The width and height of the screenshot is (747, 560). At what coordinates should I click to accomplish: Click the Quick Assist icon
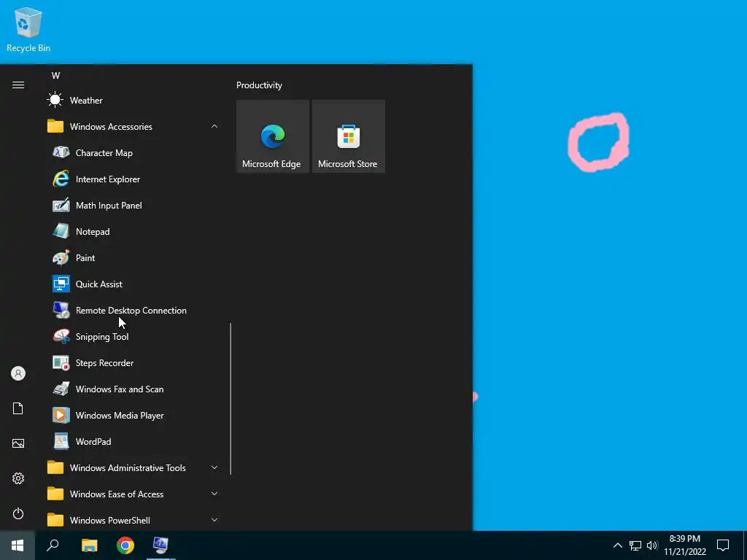click(x=61, y=284)
